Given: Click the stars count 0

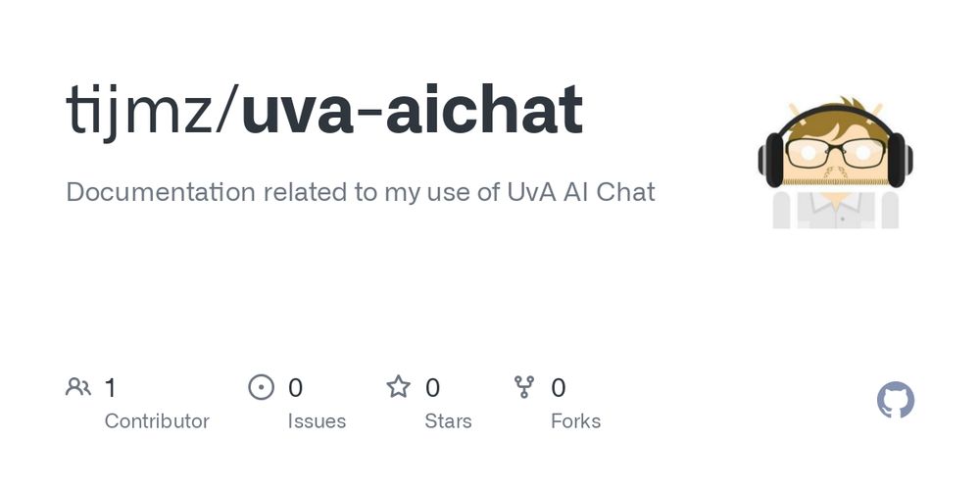Looking at the screenshot, I should [x=432, y=388].
